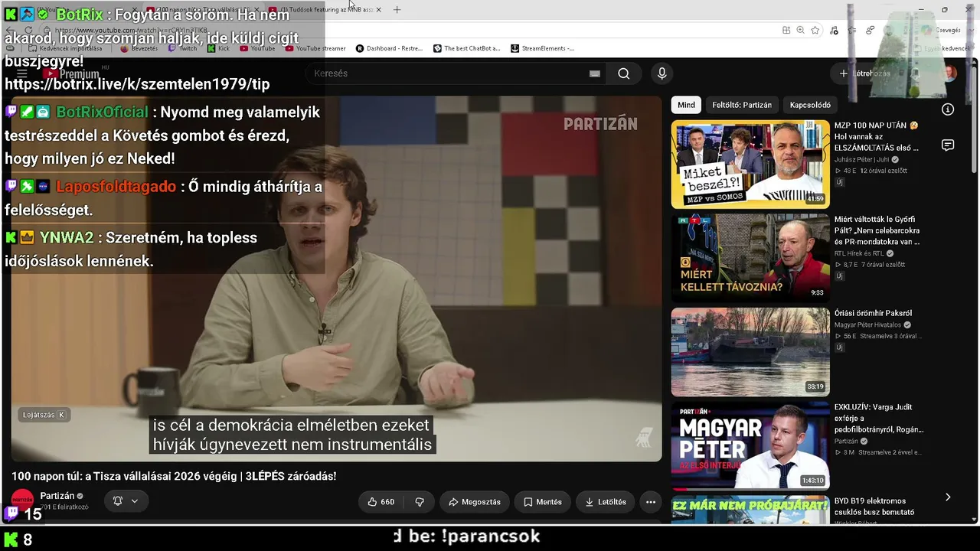Click the username 'YNWA2' in chat overlay

coord(67,238)
